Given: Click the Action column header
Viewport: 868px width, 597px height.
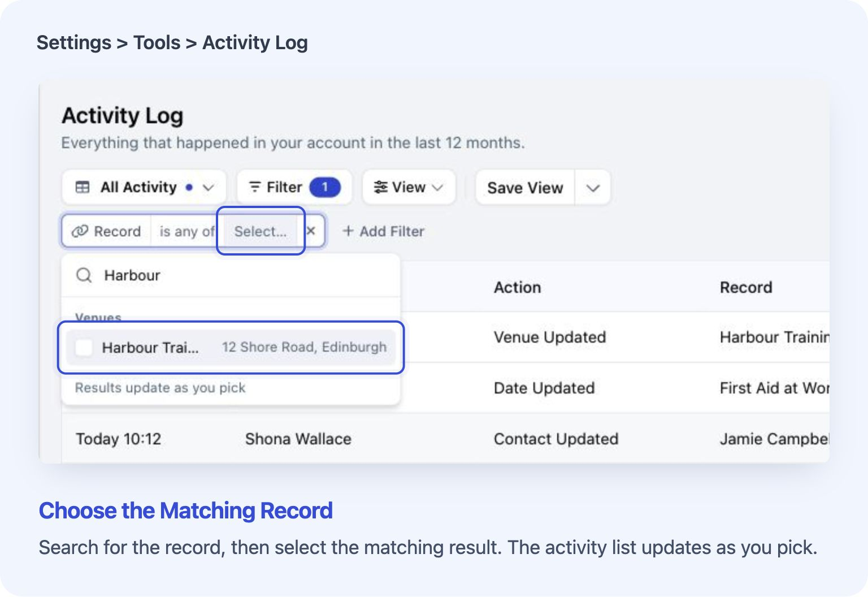Looking at the screenshot, I should (517, 287).
